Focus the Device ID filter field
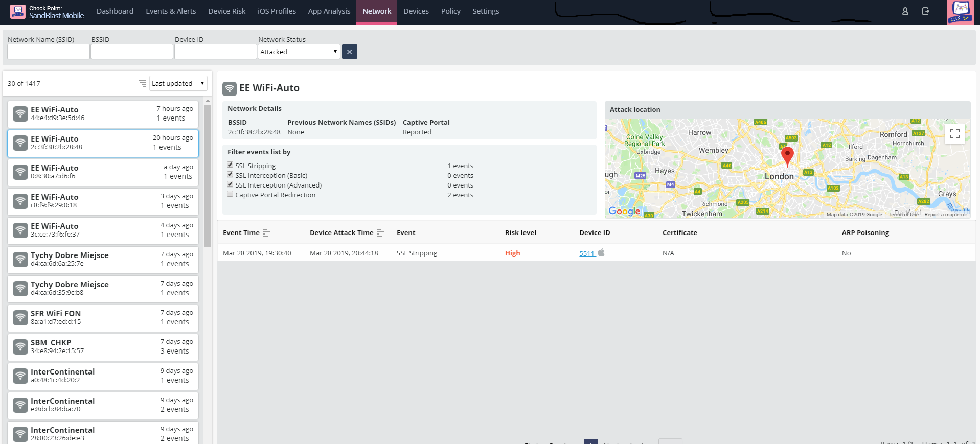 [x=216, y=52]
